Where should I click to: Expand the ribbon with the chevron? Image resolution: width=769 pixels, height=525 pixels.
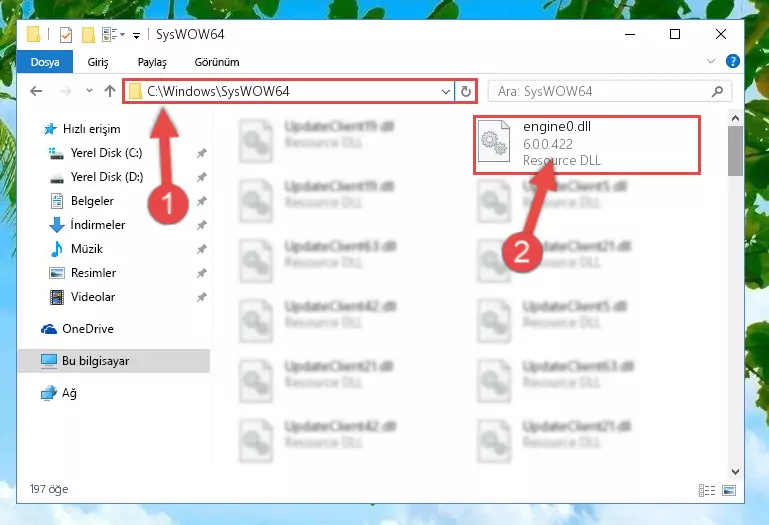(x=711, y=61)
